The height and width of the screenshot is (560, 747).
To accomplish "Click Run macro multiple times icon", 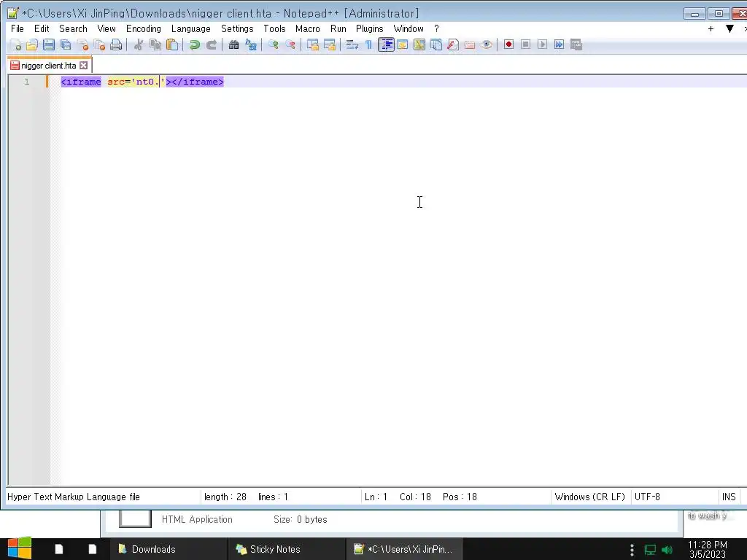I will [x=560, y=44].
